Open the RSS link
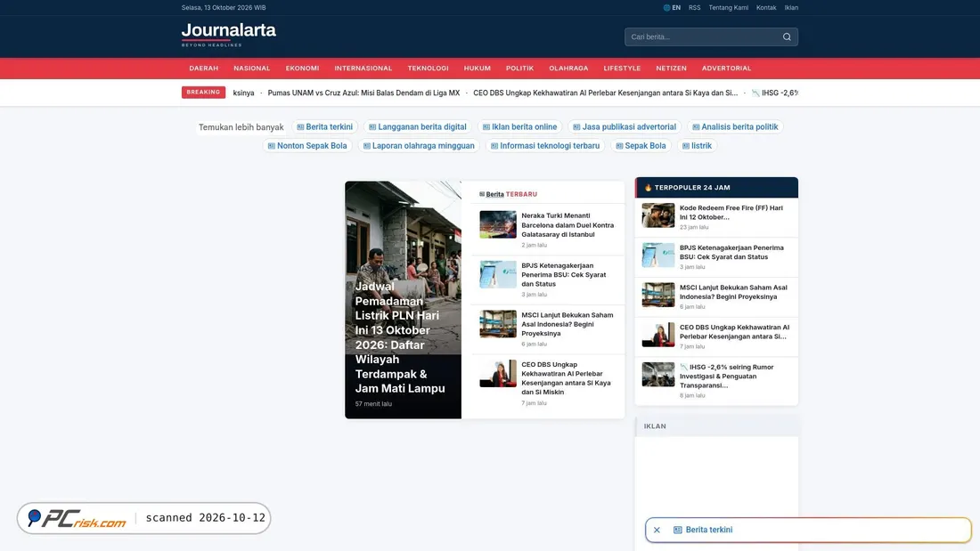The image size is (980, 551). click(x=694, y=7)
